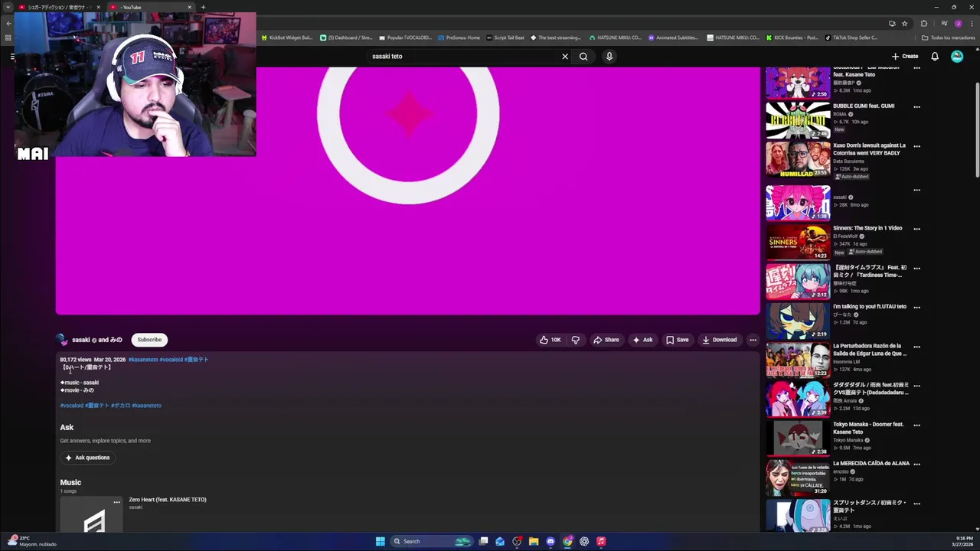The width and height of the screenshot is (980, 551).
Task: Open the ダダダダダ / 雨良 feat. video title
Action: (871, 389)
